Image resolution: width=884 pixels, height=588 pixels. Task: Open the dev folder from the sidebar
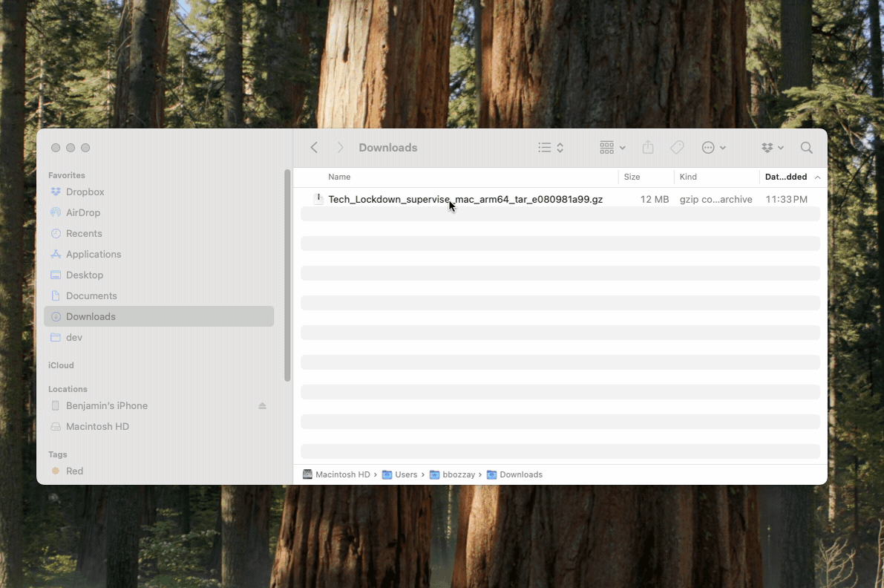pos(74,337)
